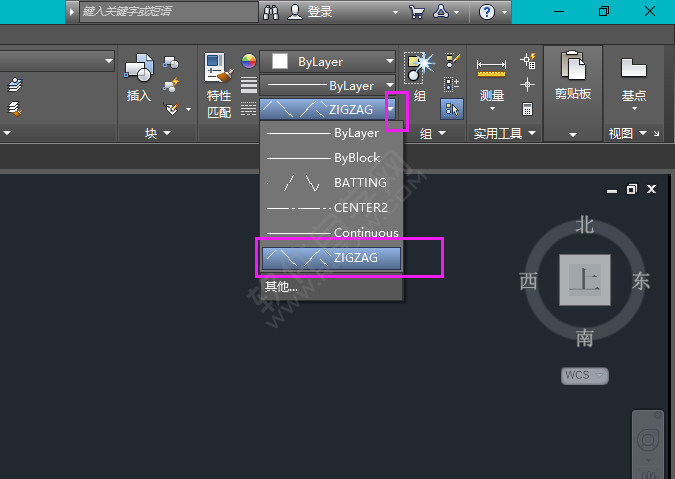Screen dimensions: 675x479
Task: Click the white color swatch ByLayer
Action: 280,61
